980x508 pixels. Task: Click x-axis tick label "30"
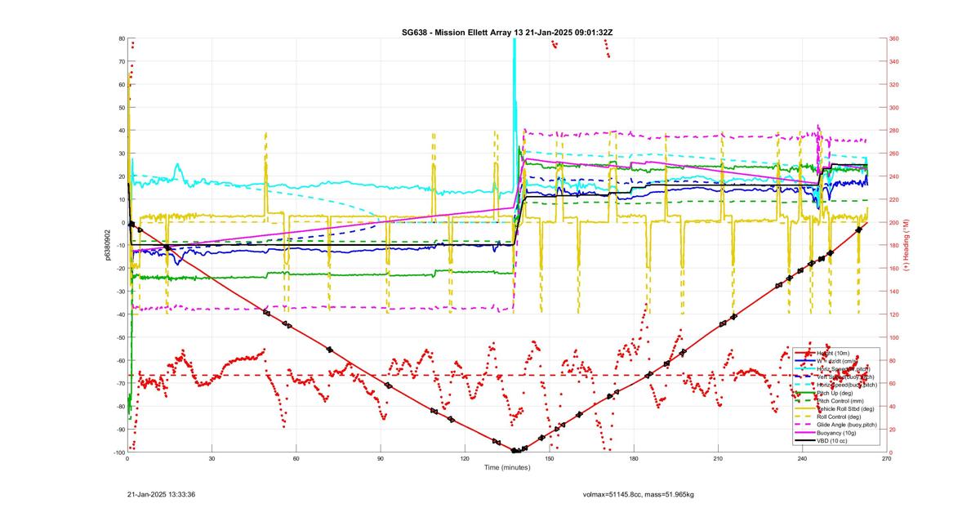[212, 459]
